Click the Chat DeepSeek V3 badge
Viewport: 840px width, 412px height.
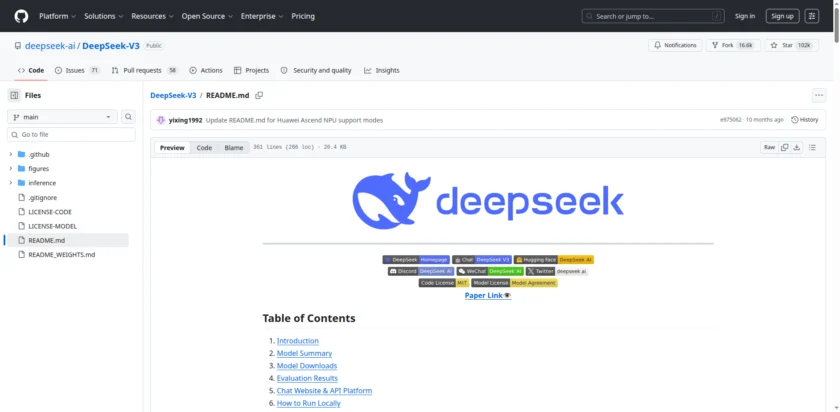click(x=482, y=259)
